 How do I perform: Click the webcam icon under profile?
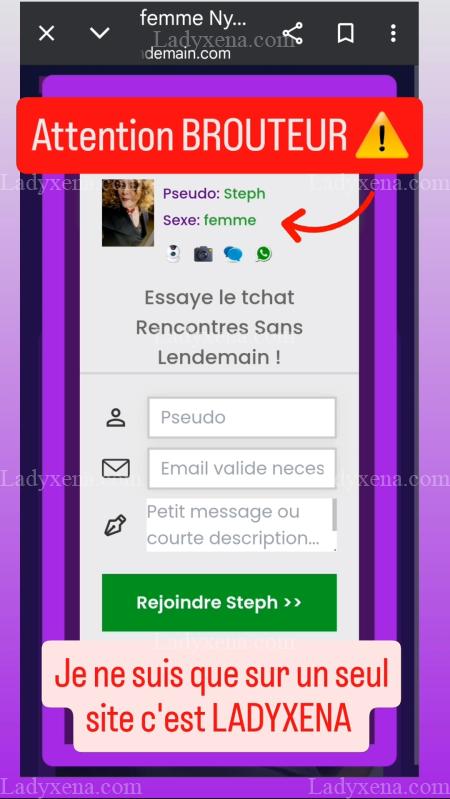pos(174,253)
